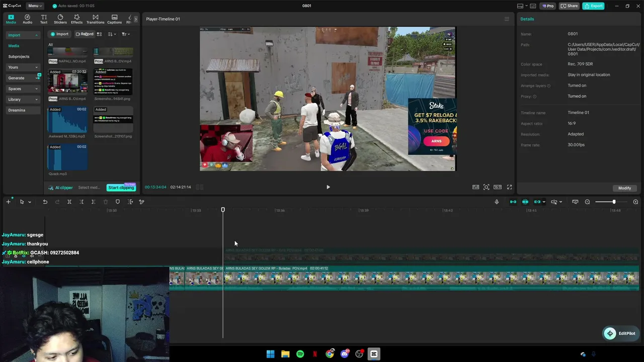Toggle the main track magnet
644x362 pixels.
click(x=513, y=202)
